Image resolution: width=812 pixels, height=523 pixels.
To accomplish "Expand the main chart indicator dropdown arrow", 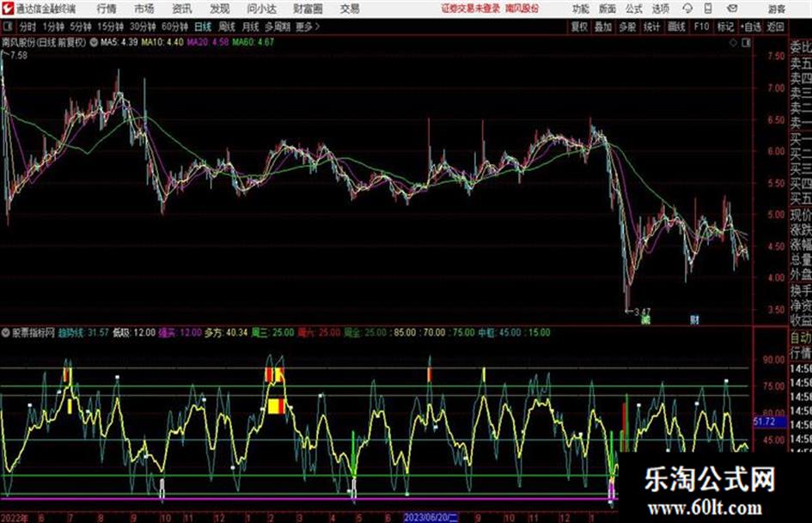I will [x=94, y=42].
